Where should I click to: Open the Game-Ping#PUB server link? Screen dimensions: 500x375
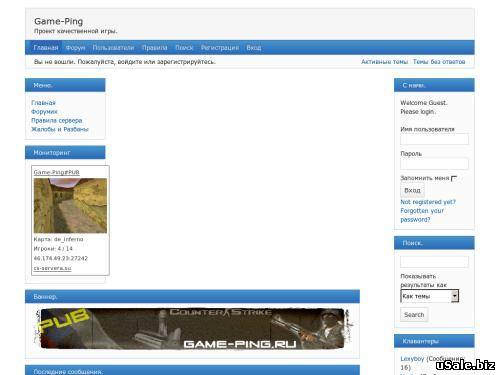[x=57, y=172]
